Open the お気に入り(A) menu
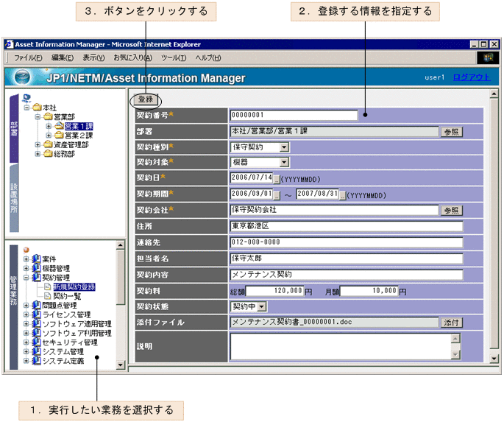Viewport: 504px width, 422px height. (132, 57)
